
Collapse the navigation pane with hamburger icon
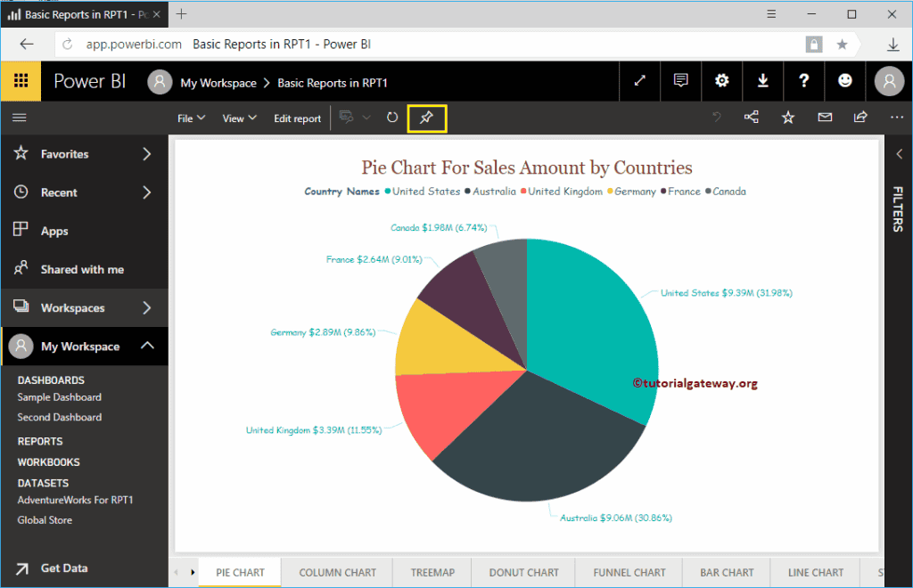tap(20, 117)
